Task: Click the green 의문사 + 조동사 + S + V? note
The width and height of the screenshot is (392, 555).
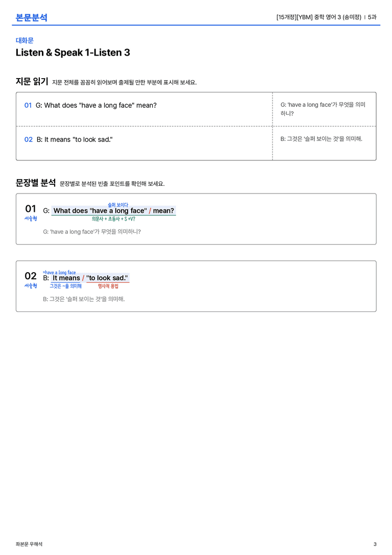Action: coord(113,219)
